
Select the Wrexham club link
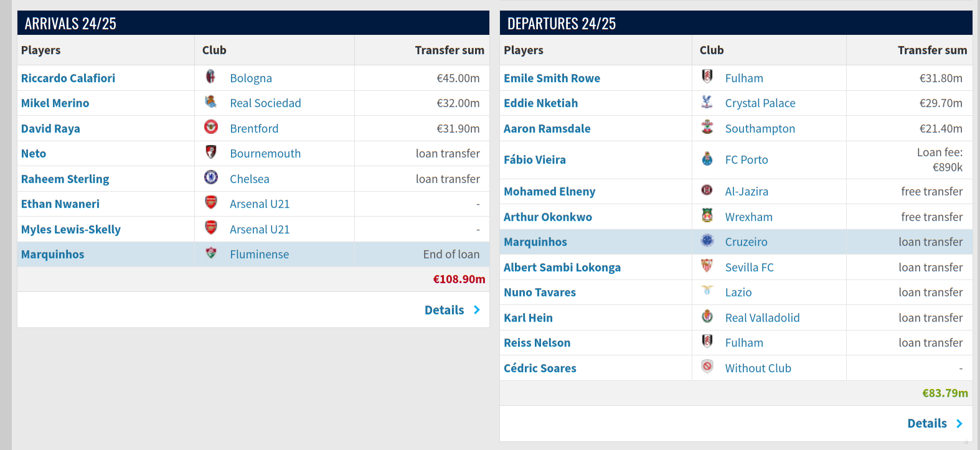pyautogui.click(x=748, y=217)
